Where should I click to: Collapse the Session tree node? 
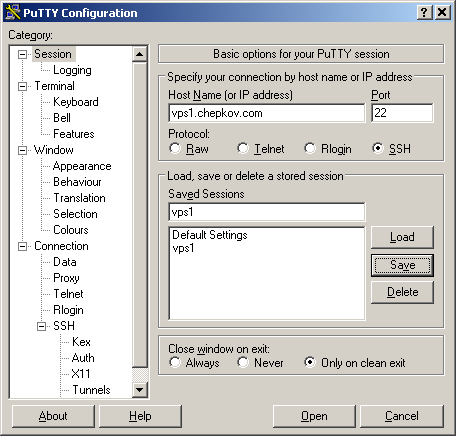tap(22, 54)
